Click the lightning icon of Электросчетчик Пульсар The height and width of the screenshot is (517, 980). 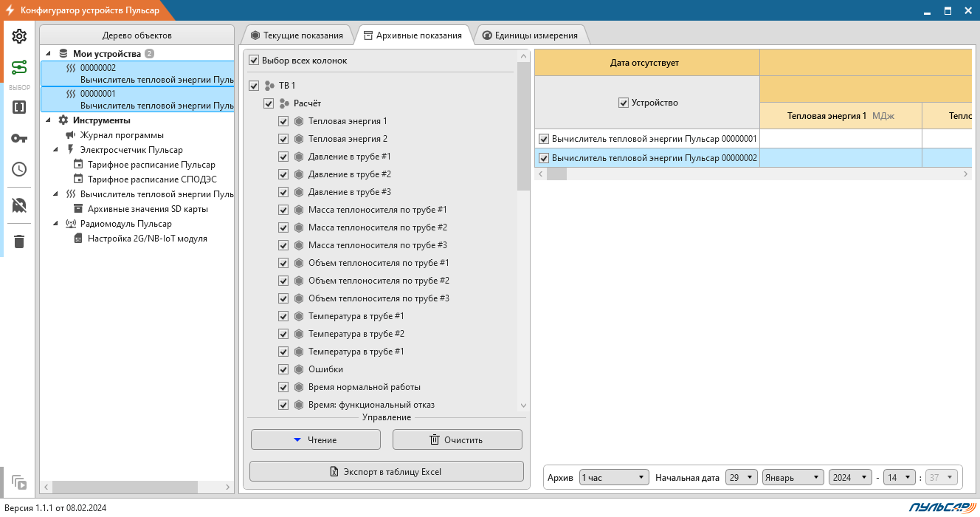pyautogui.click(x=71, y=150)
